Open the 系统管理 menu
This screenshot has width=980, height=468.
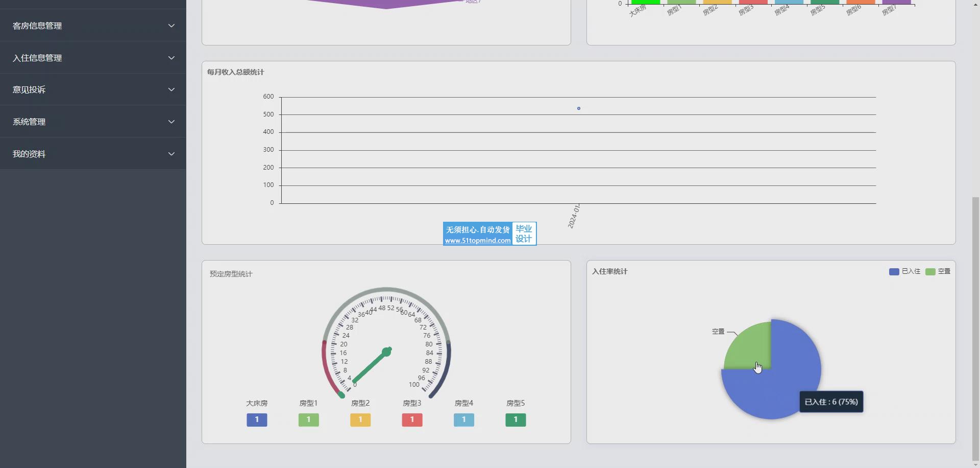[93, 122]
